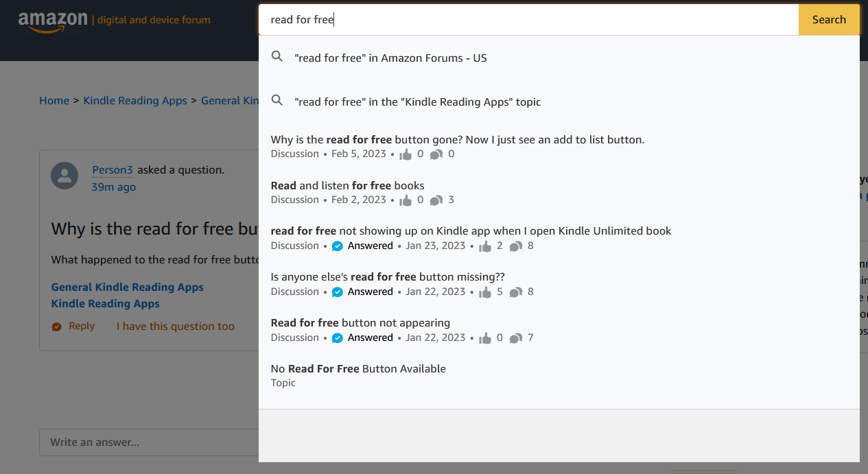This screenshot has width=868, height=474.
Task: Click thumbs-up icon showing 5 likes
Action: [485, 292]
